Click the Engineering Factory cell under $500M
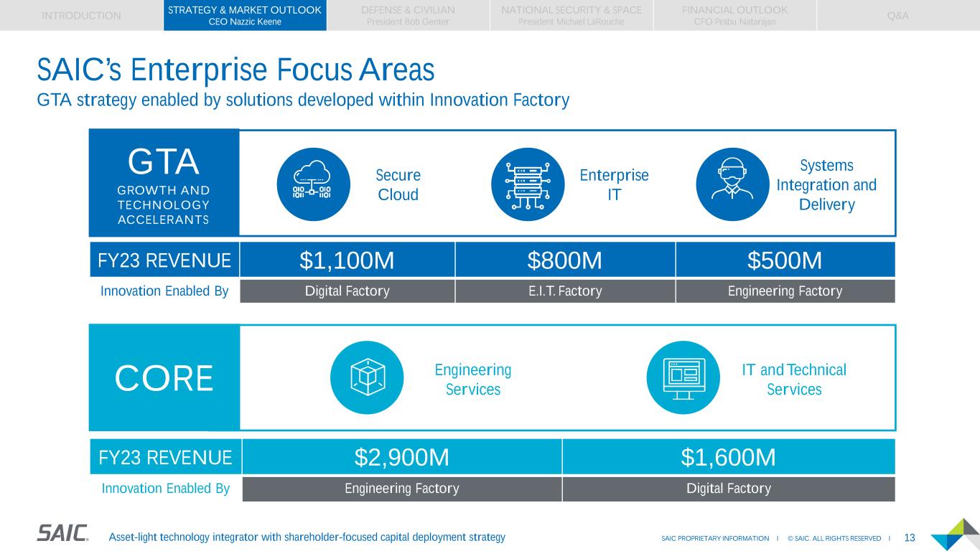 coord(785,291)
